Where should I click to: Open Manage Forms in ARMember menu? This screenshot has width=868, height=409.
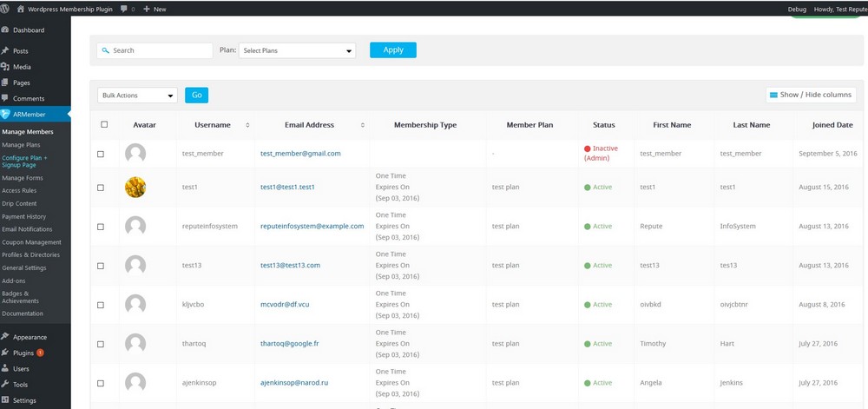(x=23, y=178)
